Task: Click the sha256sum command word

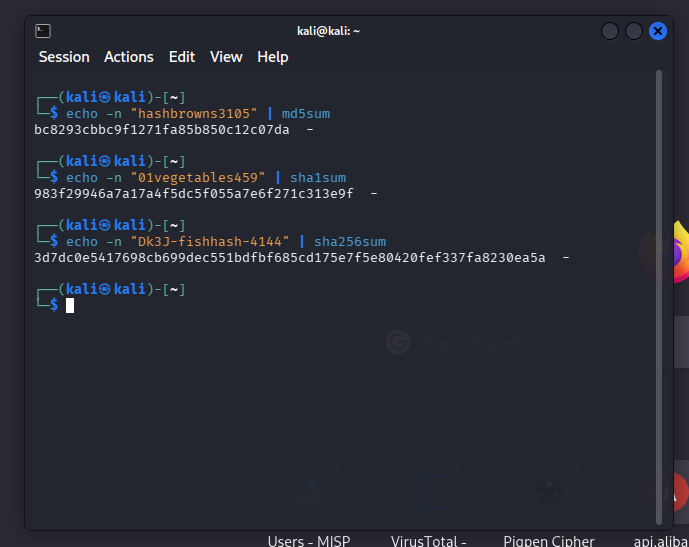Action: click(350, 242)
